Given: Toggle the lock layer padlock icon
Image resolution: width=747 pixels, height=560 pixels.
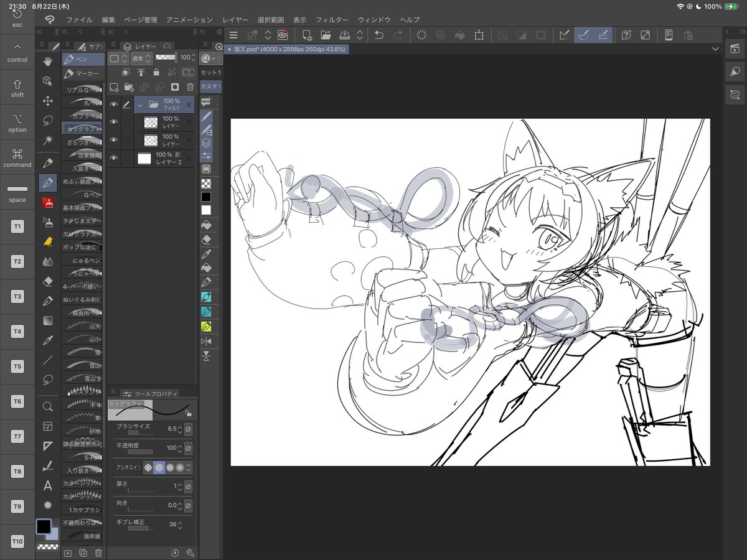Looking at the screenshot, I should [156, 72].
